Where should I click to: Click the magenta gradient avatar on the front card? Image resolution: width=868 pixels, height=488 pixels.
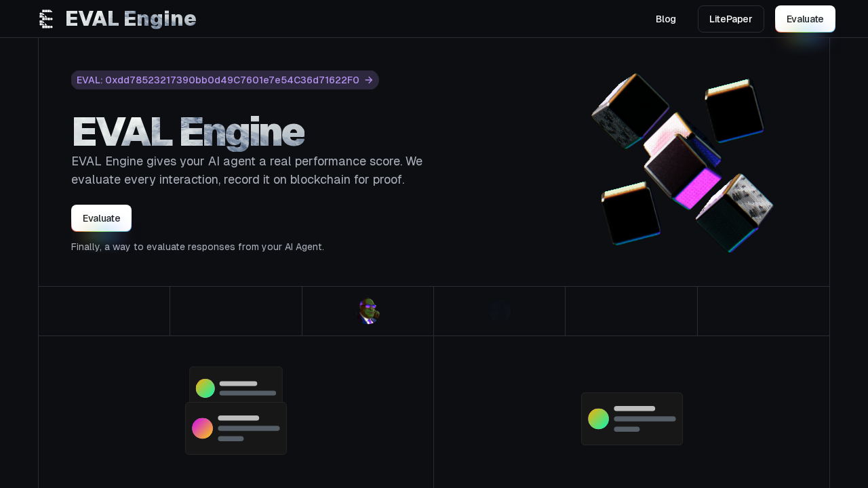coord(202,428)
